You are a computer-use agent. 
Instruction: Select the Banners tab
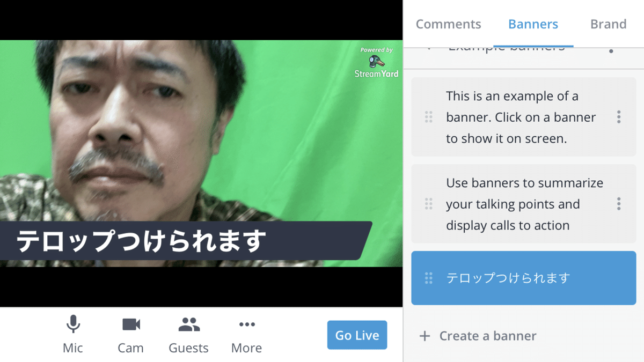533,24
